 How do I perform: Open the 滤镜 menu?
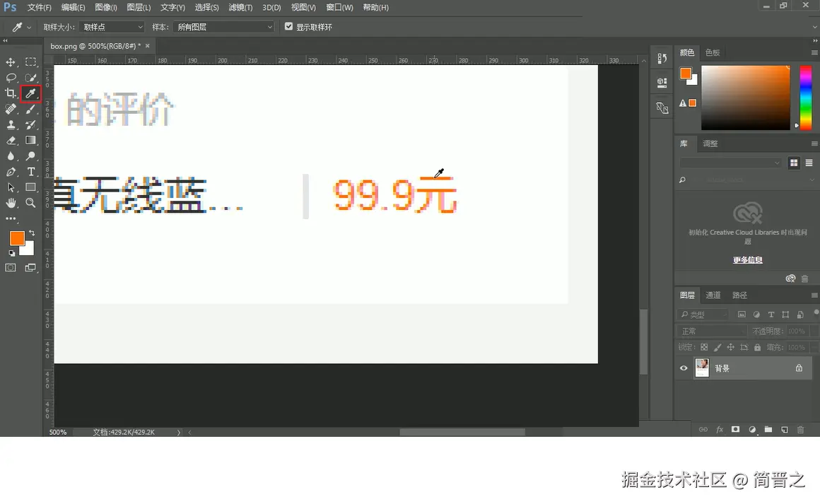(240, 8)
